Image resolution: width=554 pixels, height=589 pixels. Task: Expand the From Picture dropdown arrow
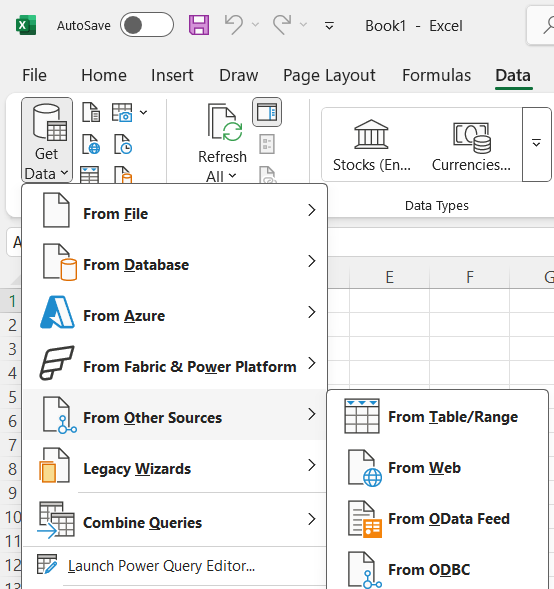(143, 112)
